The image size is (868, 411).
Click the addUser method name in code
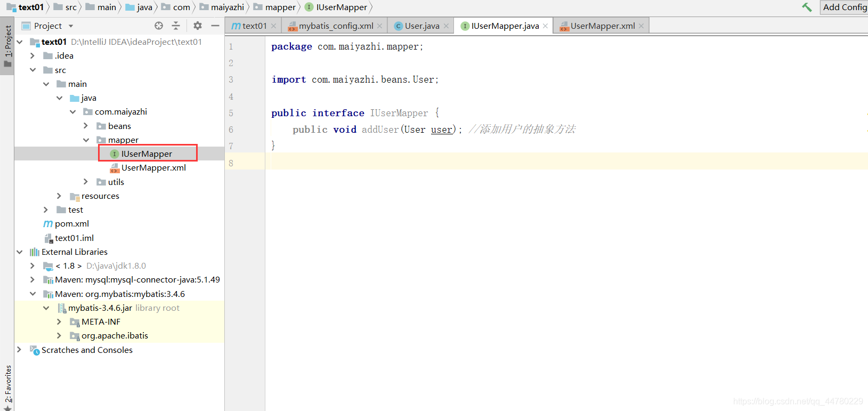tap(380, 130)
